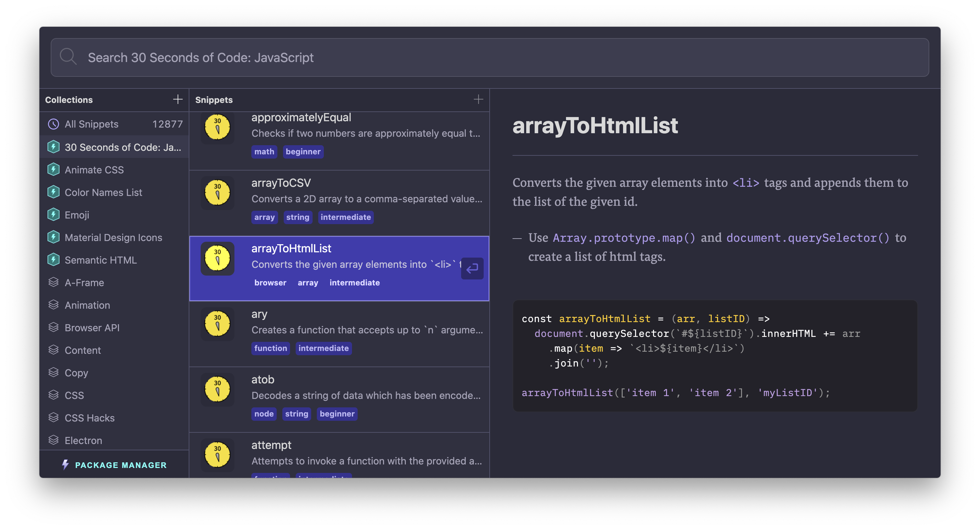Click the All Snippets clock icon
Screen dimensions: 980x530
53,124
